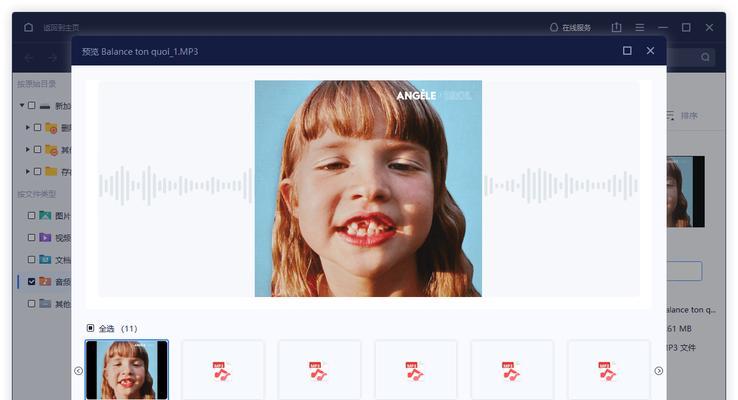This screenshot has width=738, height=400.
Task: Click the green pictures folder icon
Action: 45,216
